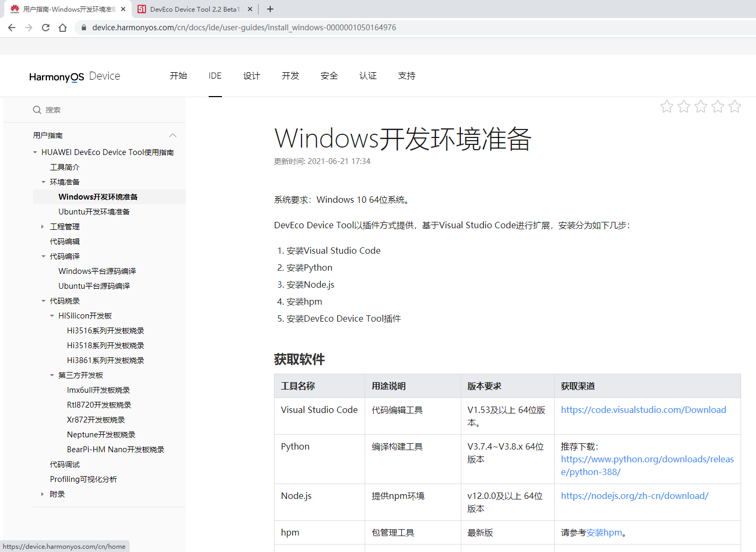Open Xr872开发板烧录 sidebar entry
Viewport: 756px width, 552px height.
(x=96, y=420)
